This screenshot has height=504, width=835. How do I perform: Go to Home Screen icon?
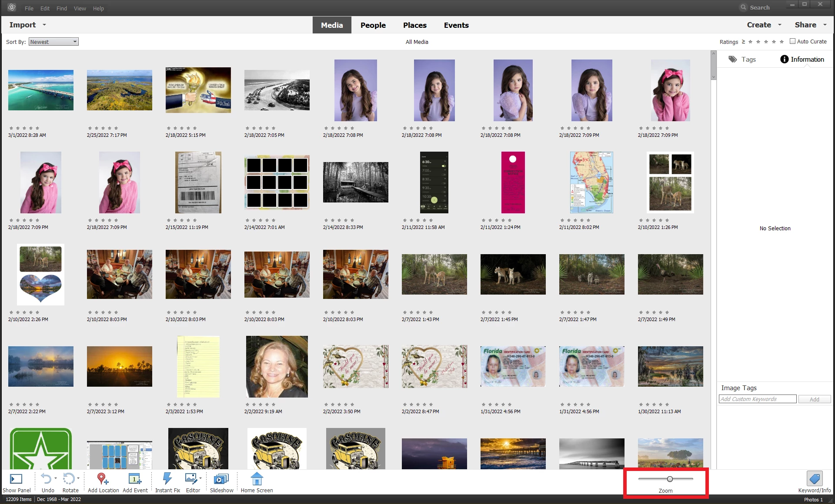(257, 479)
